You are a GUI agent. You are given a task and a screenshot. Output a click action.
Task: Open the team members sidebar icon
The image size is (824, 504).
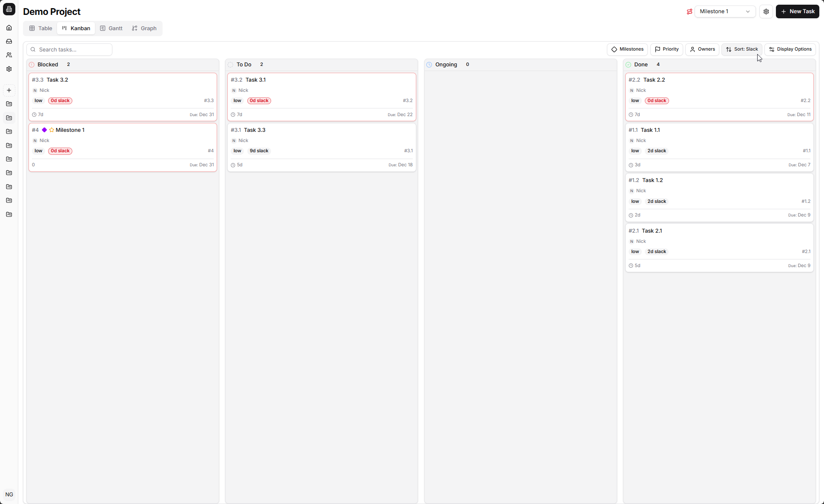pos(9,55)
